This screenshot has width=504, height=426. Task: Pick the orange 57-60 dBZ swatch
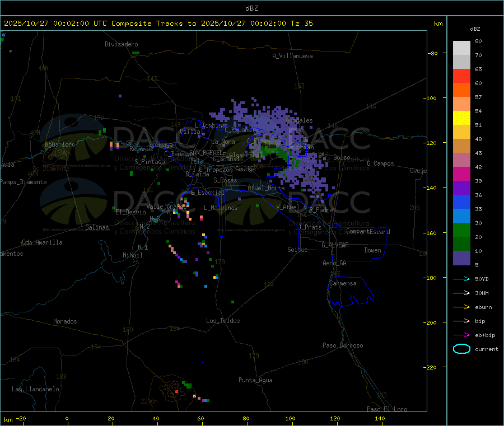[461, 90]
